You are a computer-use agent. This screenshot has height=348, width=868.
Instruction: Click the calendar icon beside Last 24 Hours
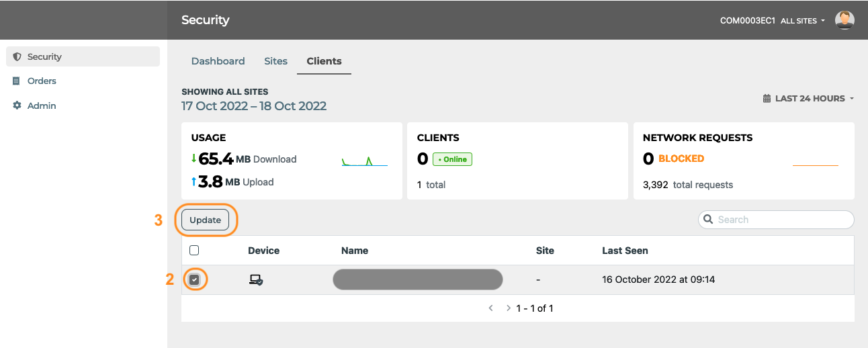(767, 99)
